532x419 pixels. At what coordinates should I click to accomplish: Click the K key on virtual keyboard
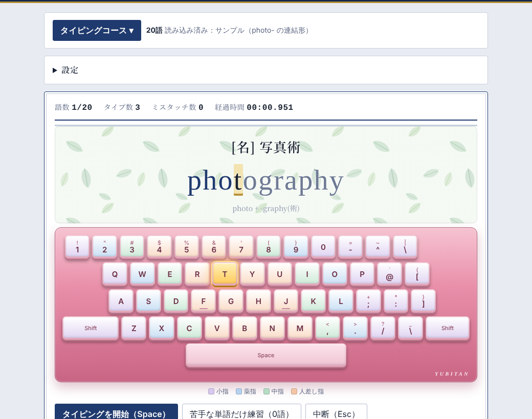tap(313, 301)
